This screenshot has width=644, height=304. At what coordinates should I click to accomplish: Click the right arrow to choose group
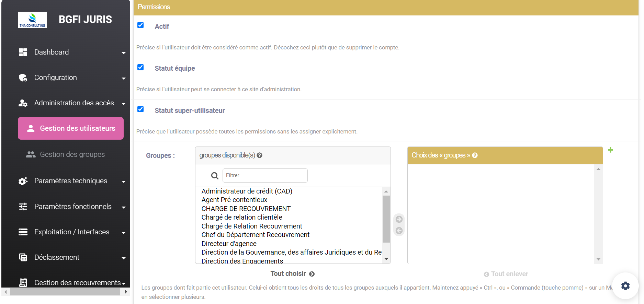(x=399, y=219)
